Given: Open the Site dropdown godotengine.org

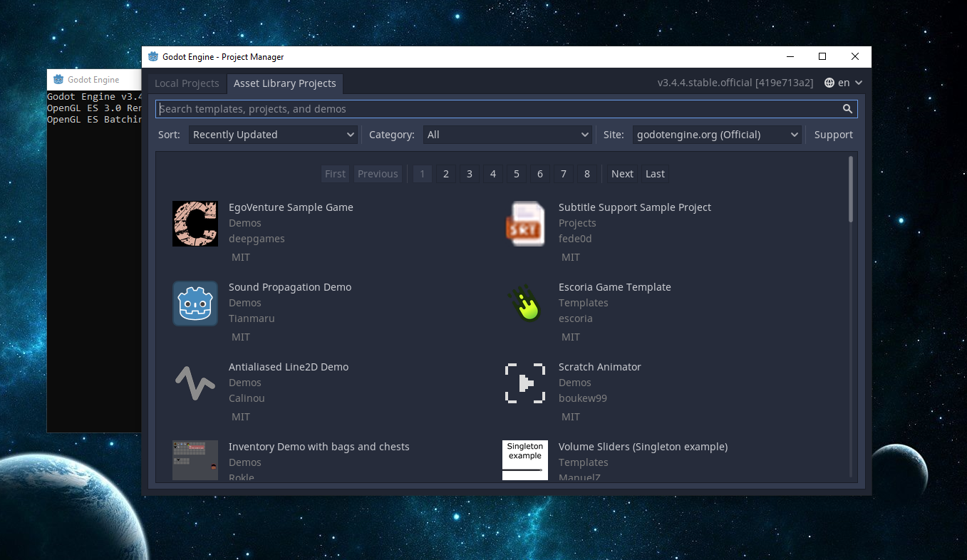Looking at the screenshot, I should [717, 135].
